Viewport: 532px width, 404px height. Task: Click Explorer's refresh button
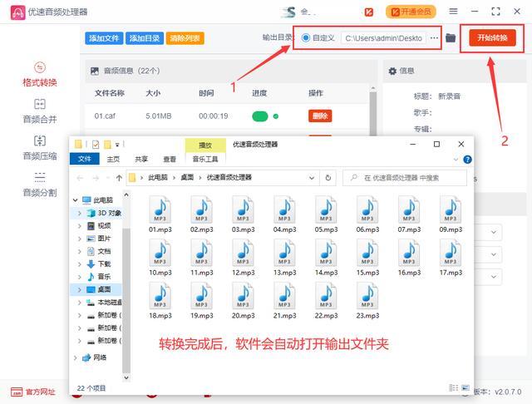[x=328, y=178]
